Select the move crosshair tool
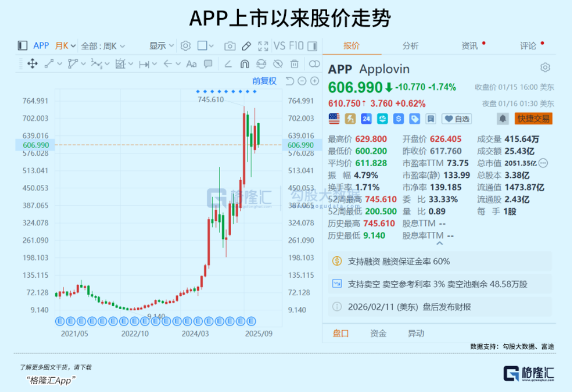Image resolution: width=572 pixels, height=392 pixels. click(33, 63)
